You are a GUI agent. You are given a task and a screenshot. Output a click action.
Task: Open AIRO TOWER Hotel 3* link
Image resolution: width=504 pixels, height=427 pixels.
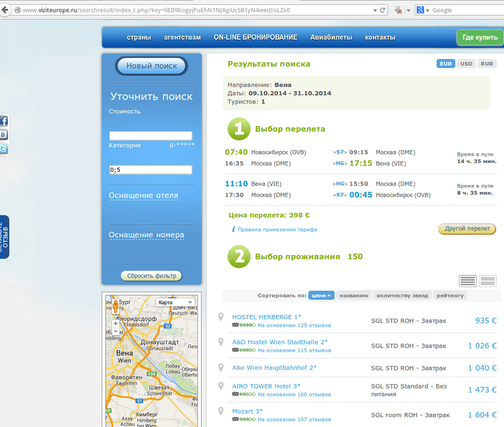point(266,386)
